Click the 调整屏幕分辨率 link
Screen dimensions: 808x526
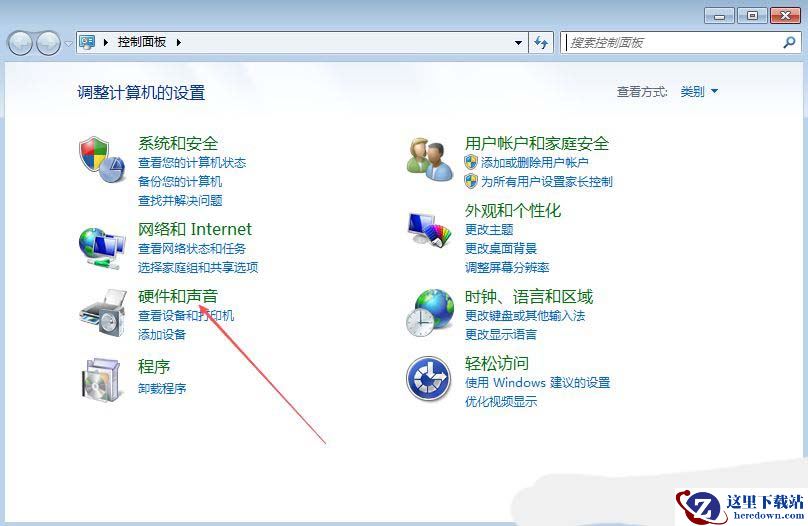pos(507,267)
